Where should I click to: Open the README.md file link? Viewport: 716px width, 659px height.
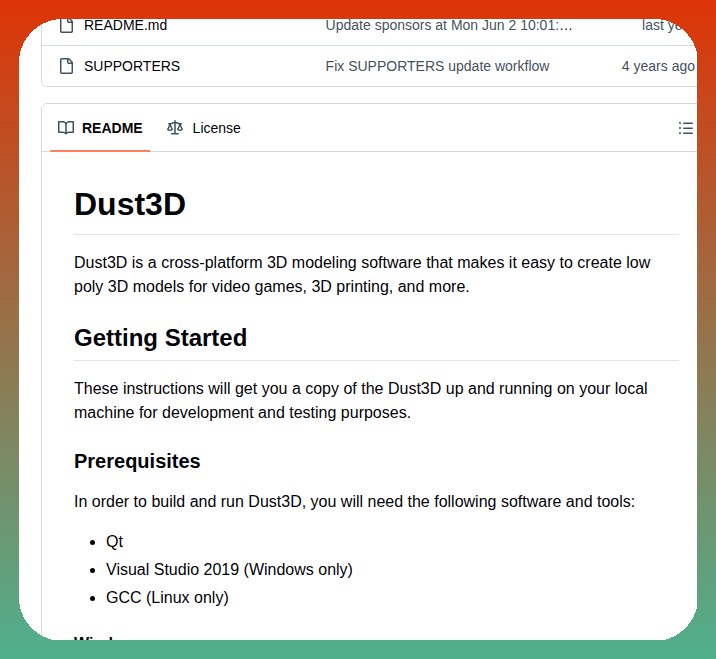click(126, 25)
